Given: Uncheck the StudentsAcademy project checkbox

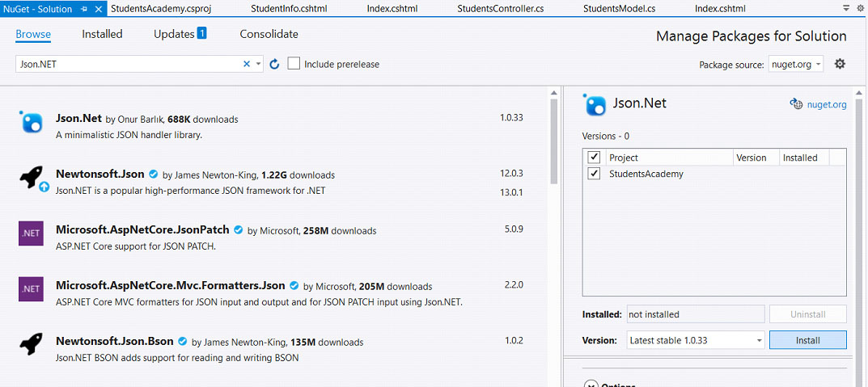Looking at the screenshot, I should [x=594, y=174].
